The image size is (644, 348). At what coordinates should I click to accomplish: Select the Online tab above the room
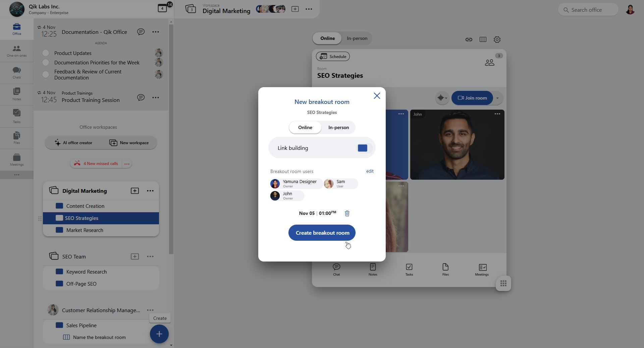(327, 38)
